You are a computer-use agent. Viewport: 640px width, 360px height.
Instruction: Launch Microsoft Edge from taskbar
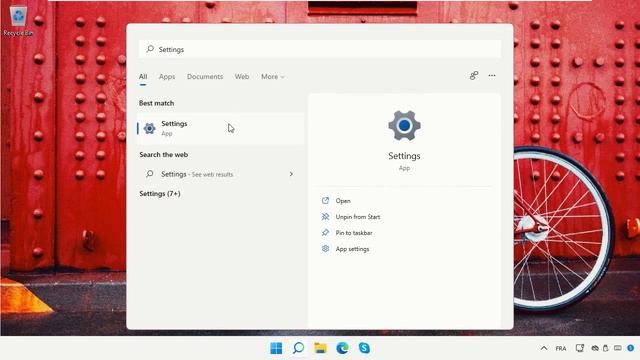(x=342, y=348)
